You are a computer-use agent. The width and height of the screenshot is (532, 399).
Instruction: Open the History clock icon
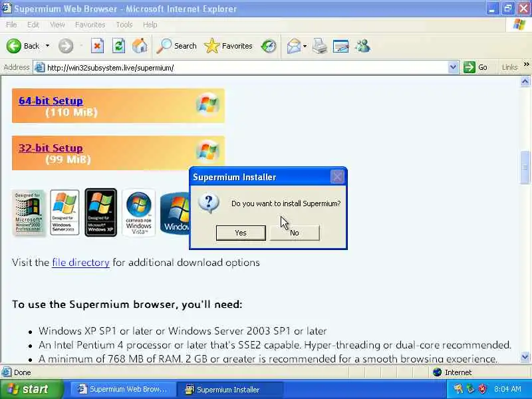tap(269, 46)
